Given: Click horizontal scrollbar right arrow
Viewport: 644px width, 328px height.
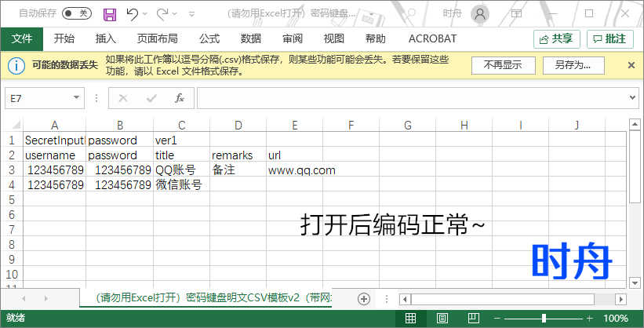Looking at the screenshot, I should click(x=621, y=299).
